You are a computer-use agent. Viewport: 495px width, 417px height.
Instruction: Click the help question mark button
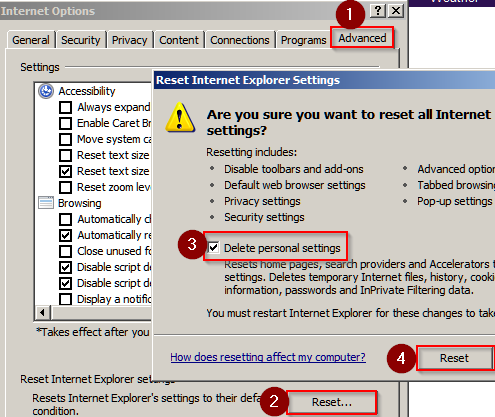click(377, 11)
